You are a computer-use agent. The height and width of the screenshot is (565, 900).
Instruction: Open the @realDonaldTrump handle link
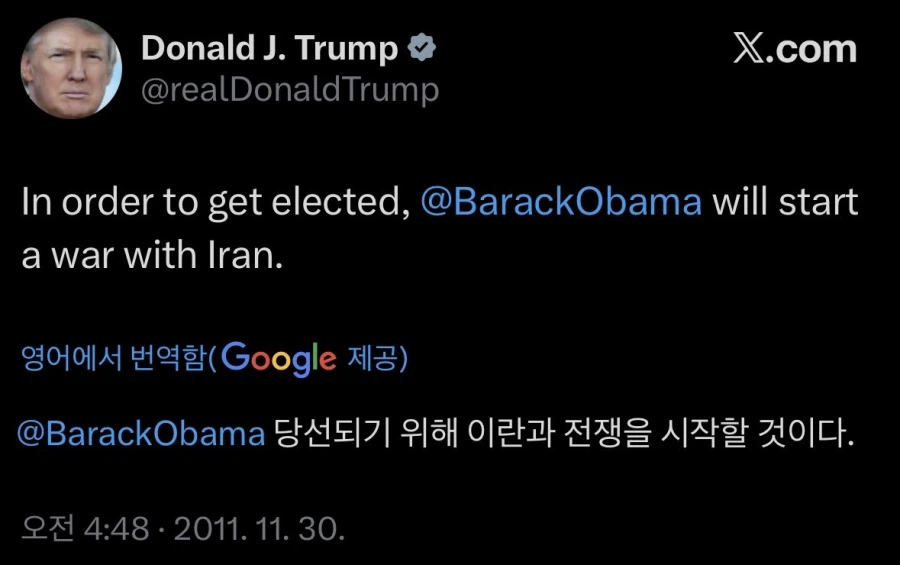(290, 90)
